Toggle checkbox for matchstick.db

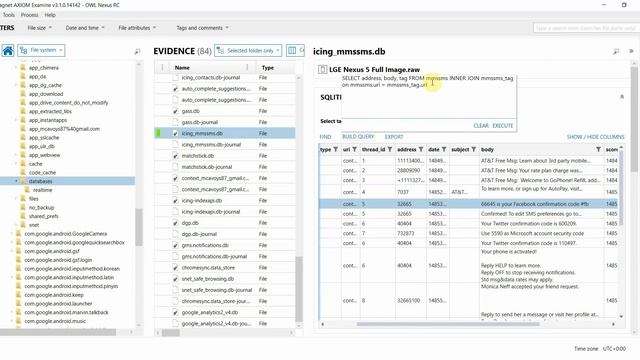click(x=176, y=156)
